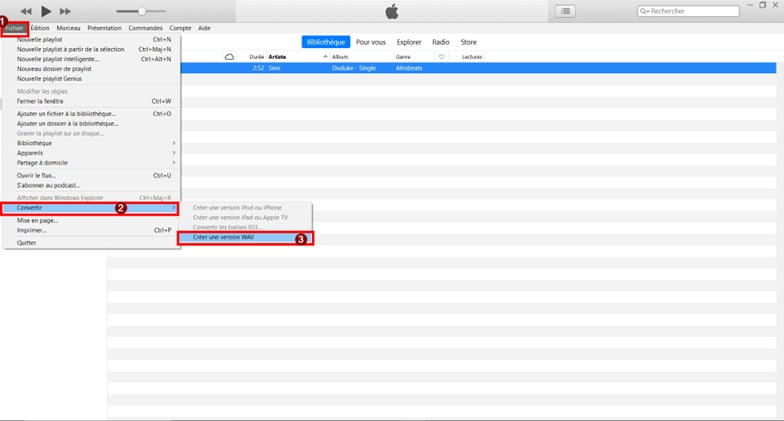Sort by the Album column header
Image resolution: width=784 pixels, height=421 pixels.
(x=340, y=57)
